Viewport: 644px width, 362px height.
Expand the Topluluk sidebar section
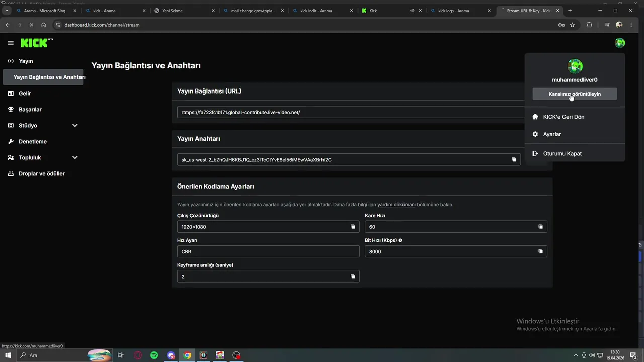(75, 157)
